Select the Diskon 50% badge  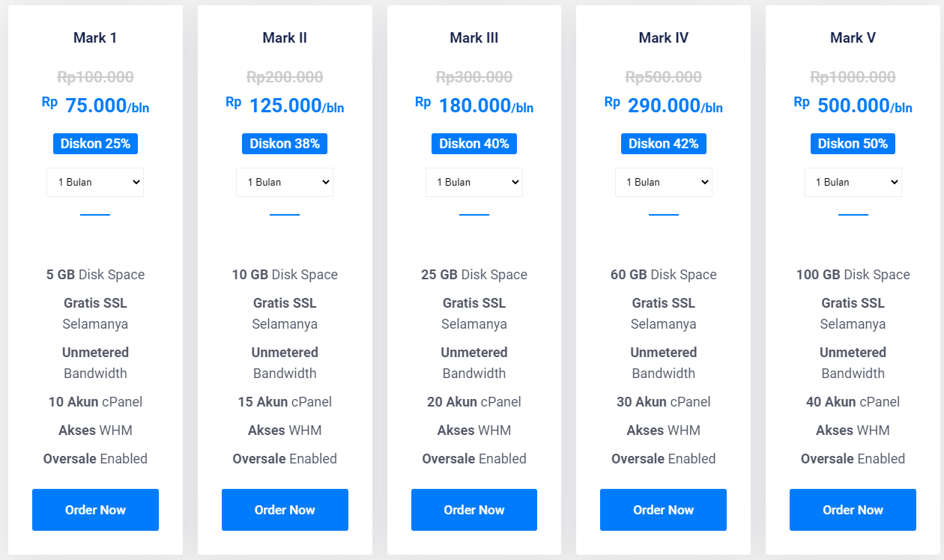(x=853, y=144)
